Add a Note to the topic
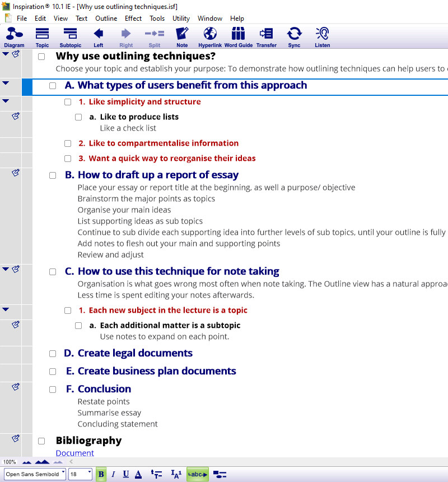448x482 pixels. 182,37
